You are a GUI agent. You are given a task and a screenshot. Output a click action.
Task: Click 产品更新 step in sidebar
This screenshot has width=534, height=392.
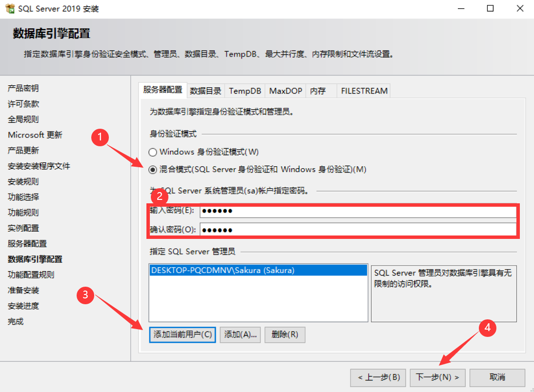[23, 150]
